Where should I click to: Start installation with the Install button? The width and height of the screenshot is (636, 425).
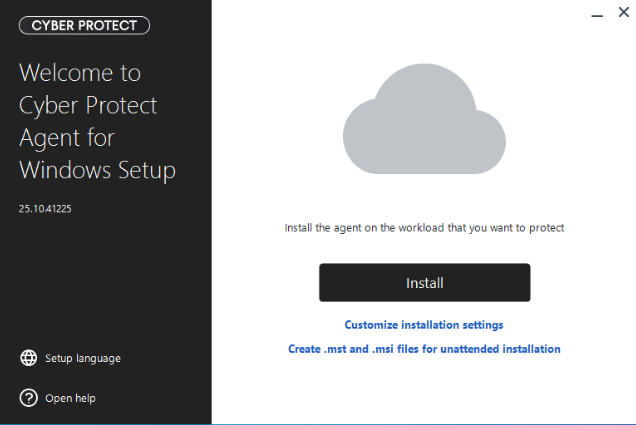[x=424, y=283]
